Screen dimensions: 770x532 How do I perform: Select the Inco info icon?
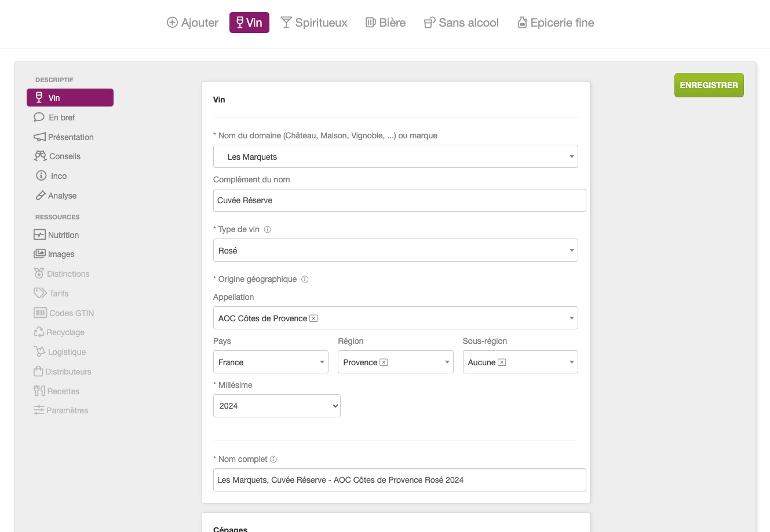coord(41,176)
